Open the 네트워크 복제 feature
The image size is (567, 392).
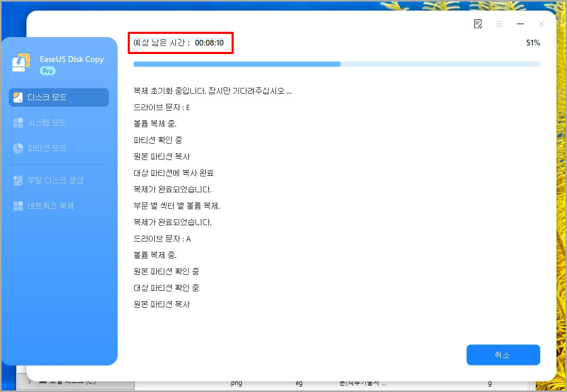pos(58,206)
